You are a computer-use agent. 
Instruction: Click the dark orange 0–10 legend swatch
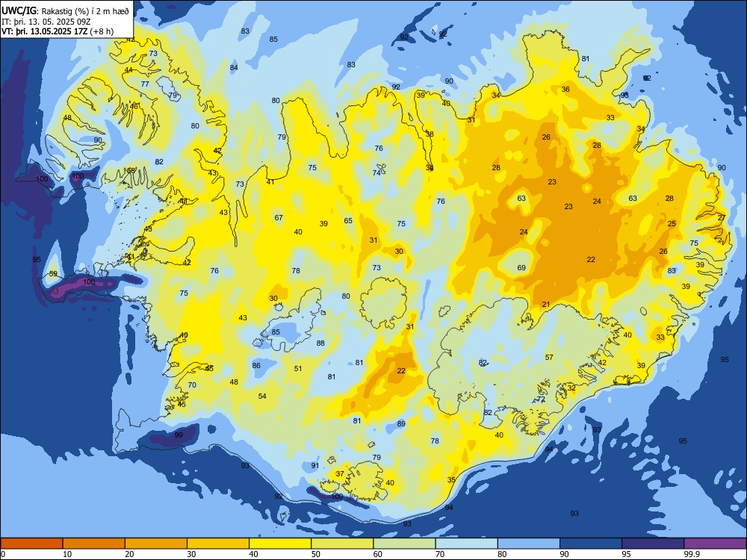pyautogui.click(x=31, y=544)
